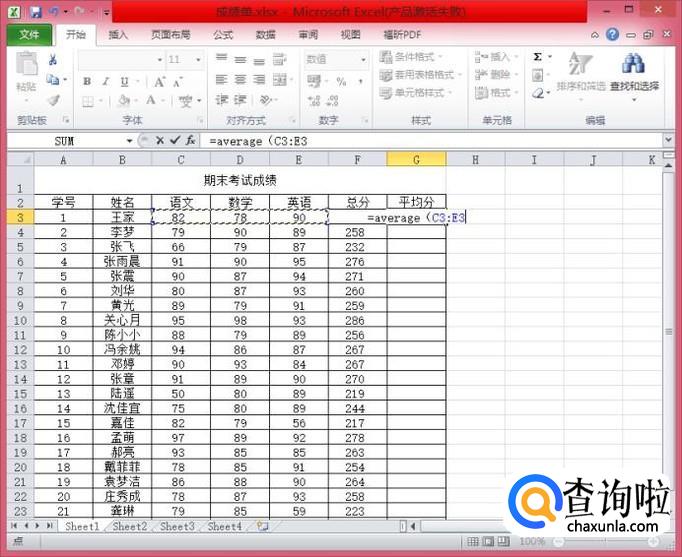Viewport: 682px width, 557px height.
Task: Click Normal view icon in status bar
Action: click(473, 541)
